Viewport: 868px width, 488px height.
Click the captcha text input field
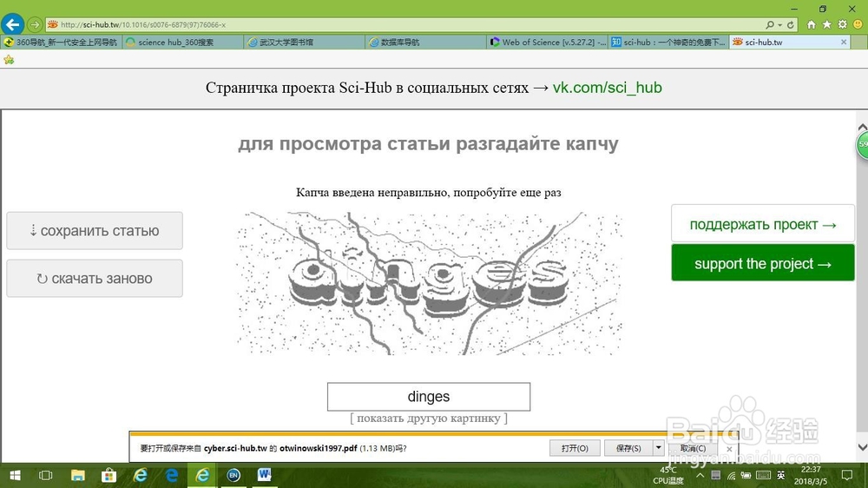point(429,397)
